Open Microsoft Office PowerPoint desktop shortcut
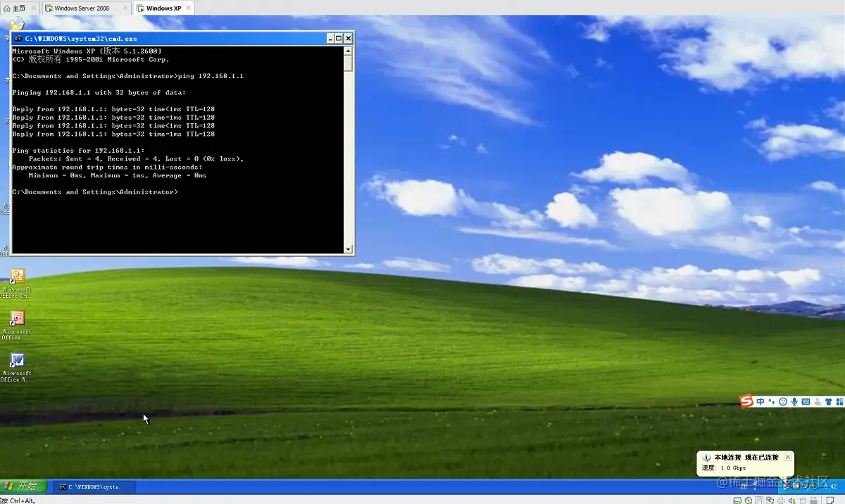 coord(17,324)
